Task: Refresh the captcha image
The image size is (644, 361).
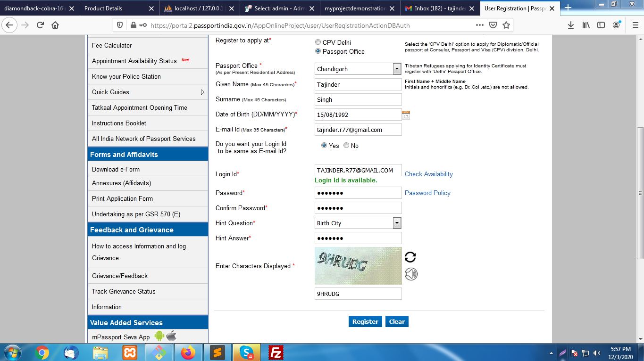Action: coord(410,257)
